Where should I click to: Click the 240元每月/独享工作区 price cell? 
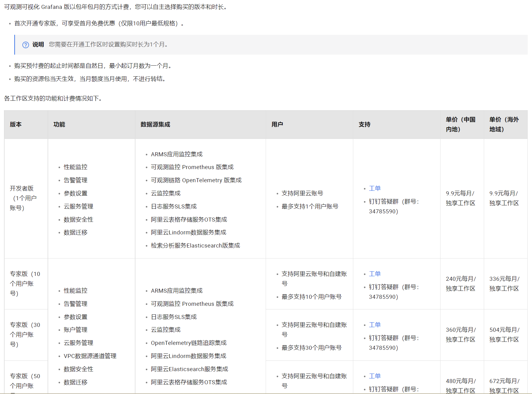462,284
